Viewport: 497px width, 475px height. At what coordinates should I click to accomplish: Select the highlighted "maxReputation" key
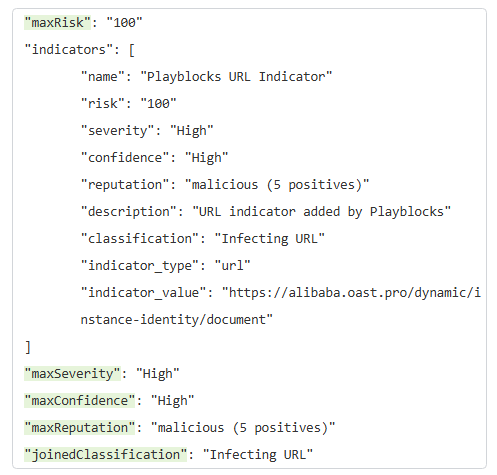point(80,428)
